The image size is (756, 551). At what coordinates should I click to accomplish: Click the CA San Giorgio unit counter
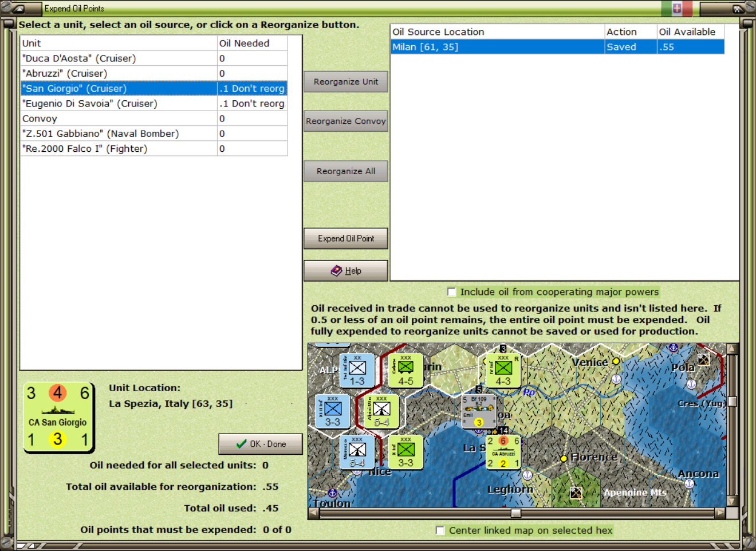[x=58, y=417]
